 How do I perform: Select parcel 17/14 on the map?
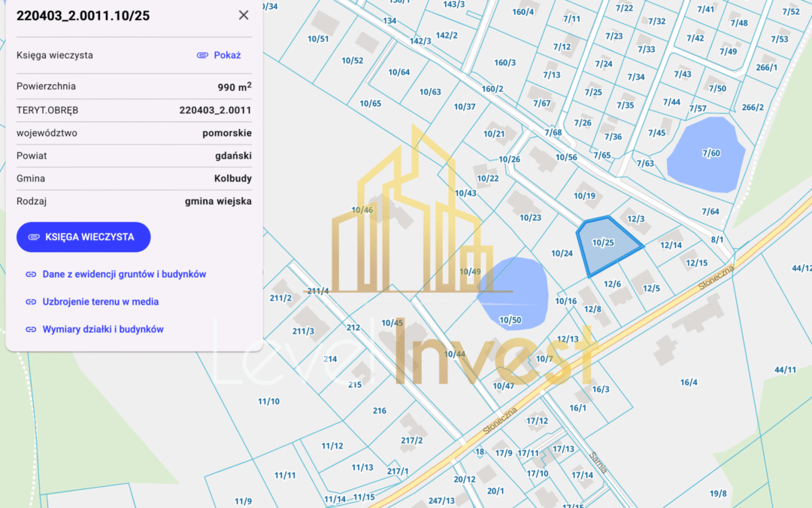pos(582,475)
